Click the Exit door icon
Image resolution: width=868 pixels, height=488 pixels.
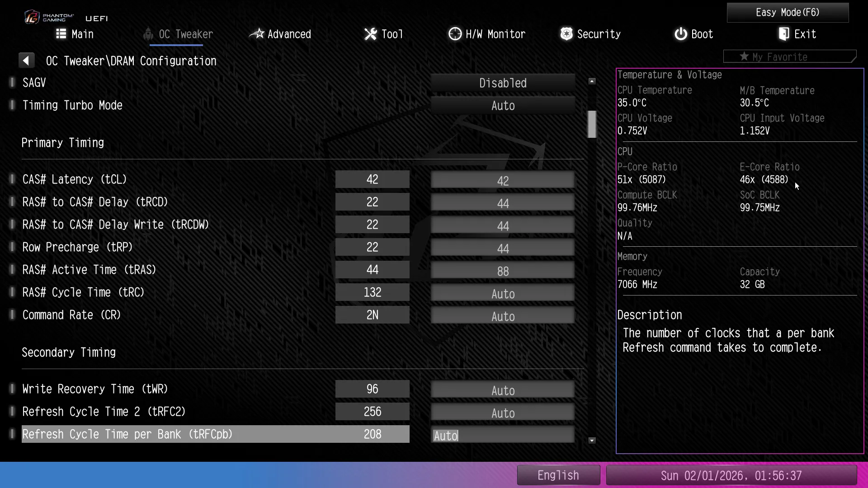coord(784,34)
